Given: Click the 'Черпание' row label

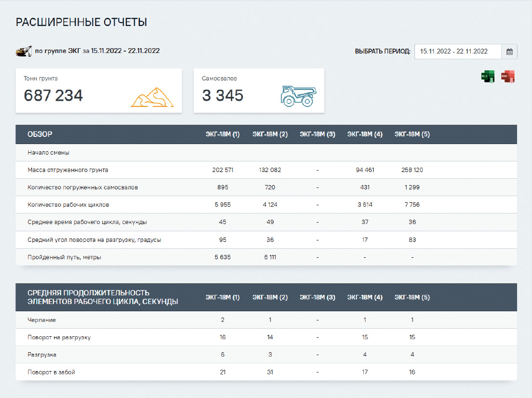Looking at the screenshot, I should point(42,320).
